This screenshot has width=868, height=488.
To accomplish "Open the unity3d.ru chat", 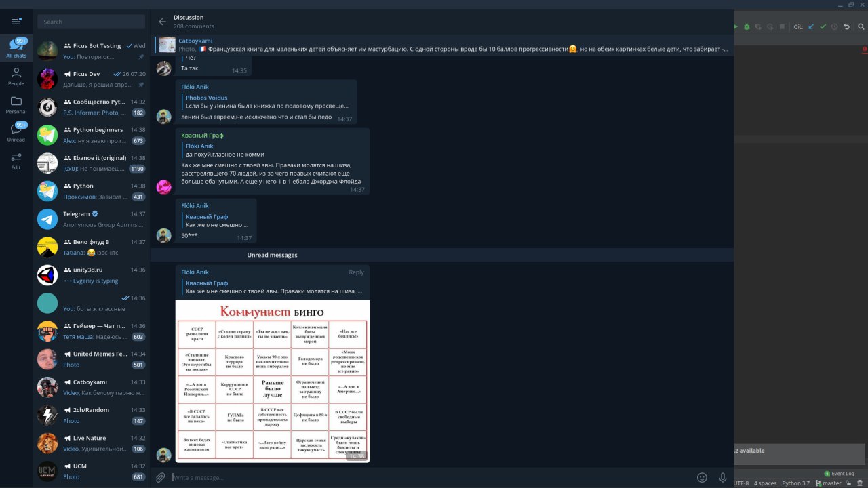I will (x=92, y=275).
